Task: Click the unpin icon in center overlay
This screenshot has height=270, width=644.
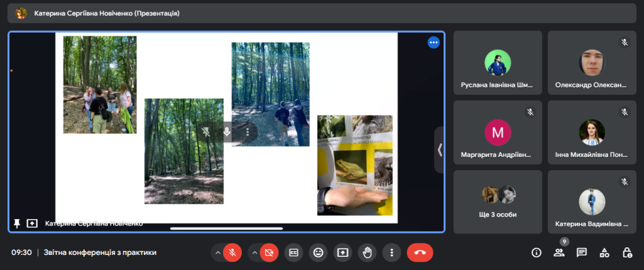Action: click(206, 132)
